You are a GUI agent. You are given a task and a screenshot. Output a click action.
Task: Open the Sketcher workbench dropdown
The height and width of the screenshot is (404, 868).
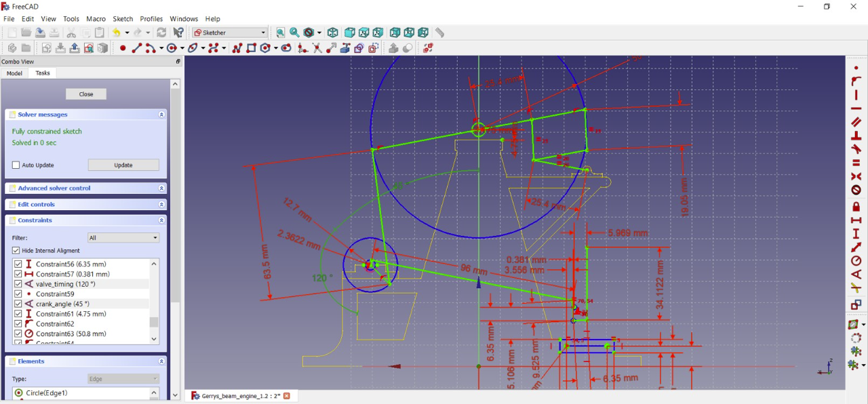230,33
